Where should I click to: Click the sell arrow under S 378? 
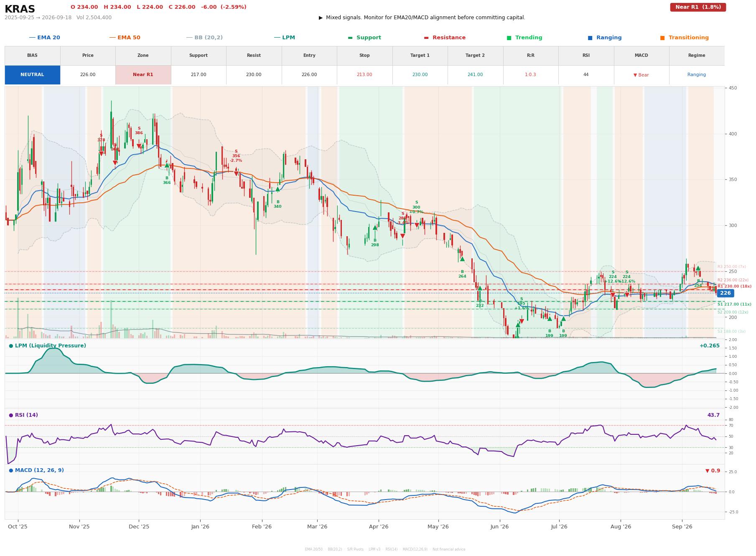(x=101, y=154)
